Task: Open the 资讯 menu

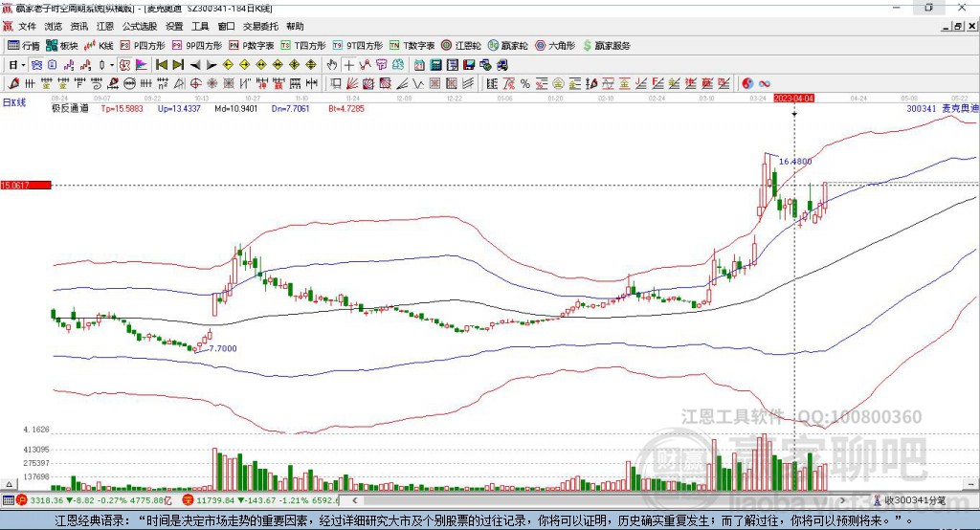Action: click(x=78, y=26)
